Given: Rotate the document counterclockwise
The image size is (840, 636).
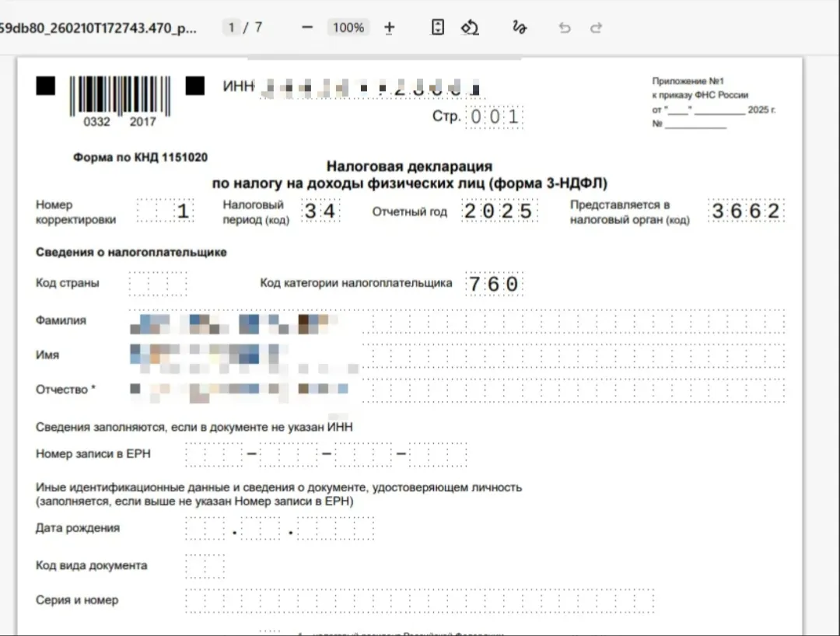Looking at the screenshot, I should click(x=470, y=27).
